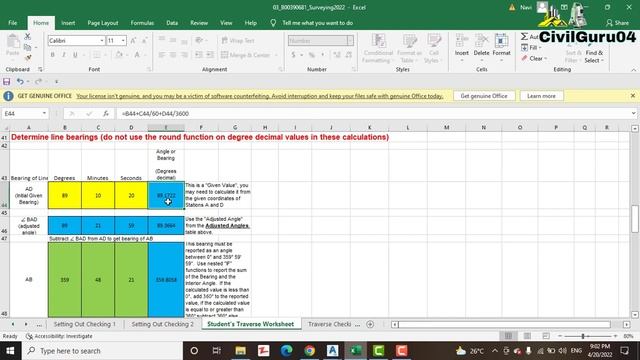Switch to the Insert ribbon tab
The height and width of the screenshot is (360, 640).
coord(68,23)
